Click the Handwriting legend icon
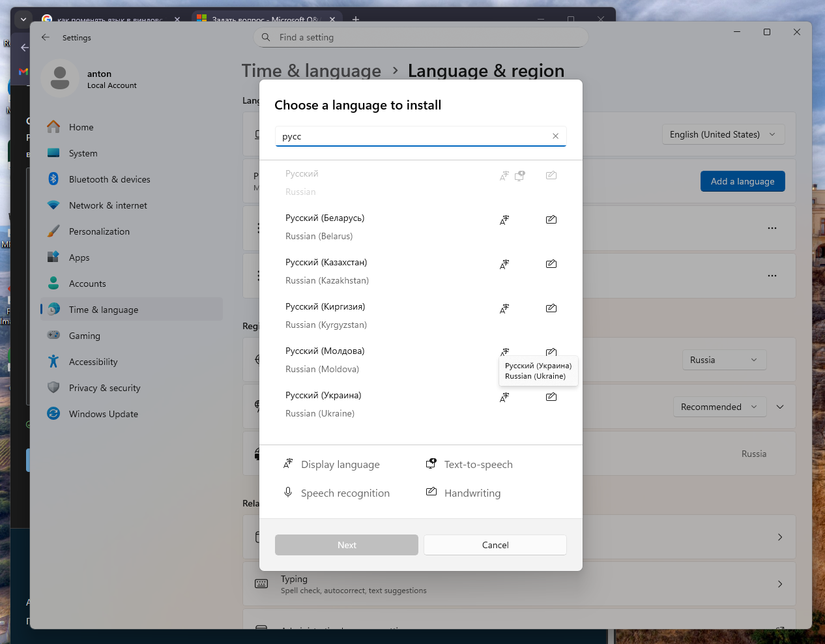825x644 pixels. 431,492
